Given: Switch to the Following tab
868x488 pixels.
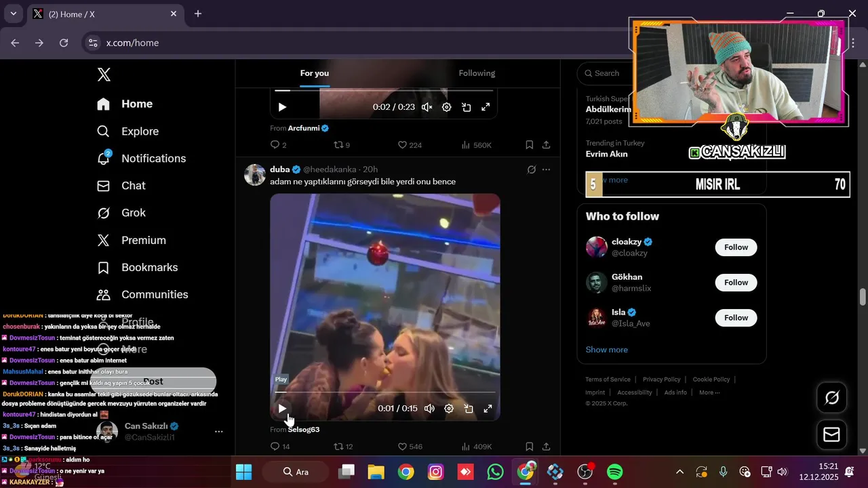Looking at the screenshot, I should pos(477,73).
